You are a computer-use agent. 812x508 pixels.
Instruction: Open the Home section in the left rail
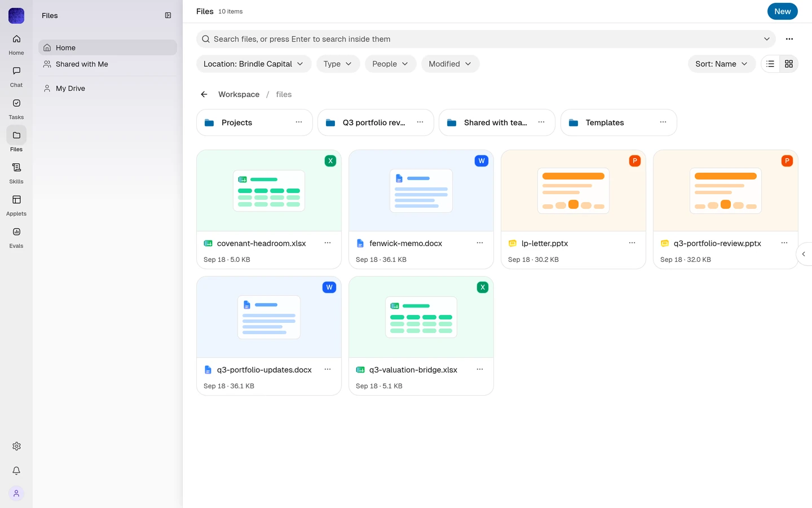16,45
